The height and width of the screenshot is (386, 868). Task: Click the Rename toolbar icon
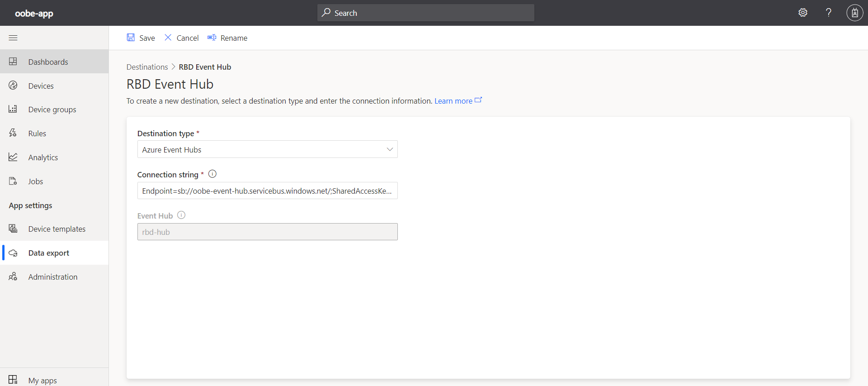pyautogui.click(x=212, y=38)
